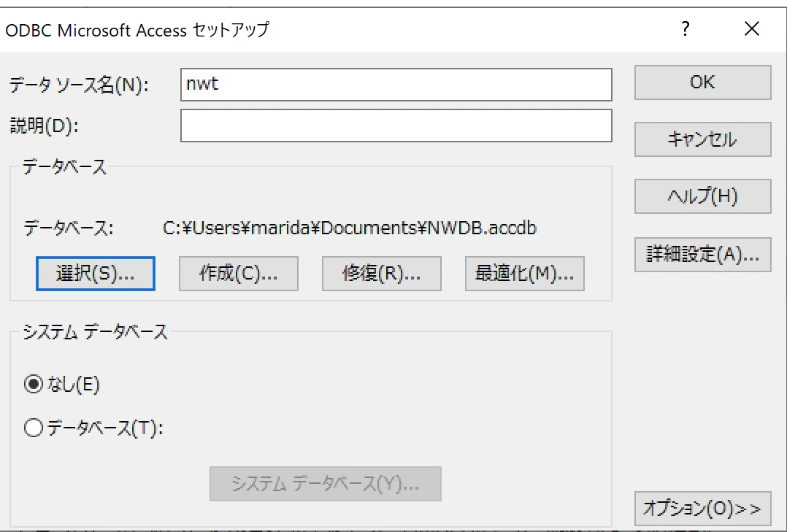Viewport: 787px width, 532px height.
Task: Open help with ヘルプ(H) button
Action: [702, 196]
